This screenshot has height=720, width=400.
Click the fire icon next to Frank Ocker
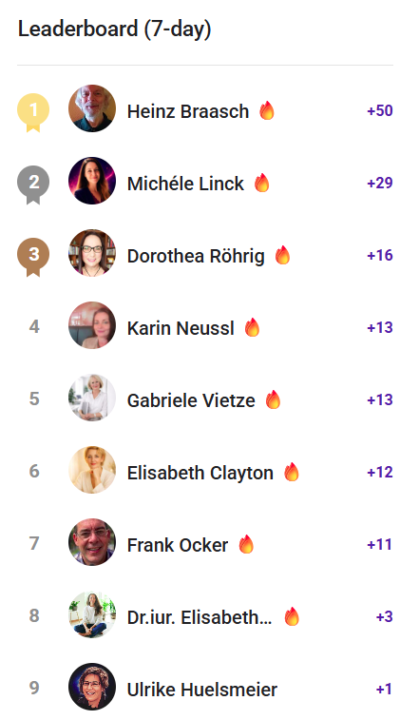pyautogui.click(x=246, y=545)
